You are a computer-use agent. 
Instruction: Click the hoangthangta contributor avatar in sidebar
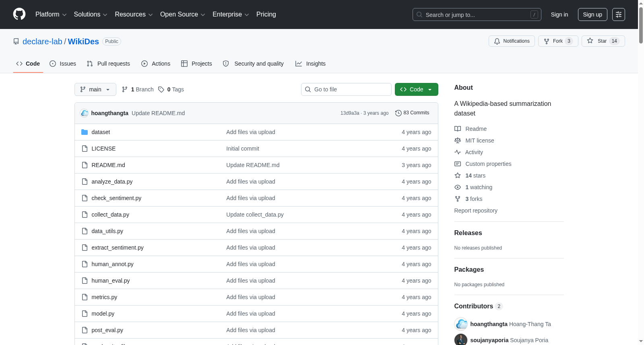461,324
